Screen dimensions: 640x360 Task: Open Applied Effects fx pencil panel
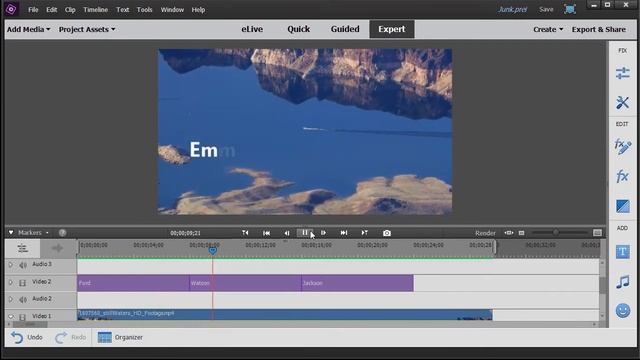coord(622,147)
